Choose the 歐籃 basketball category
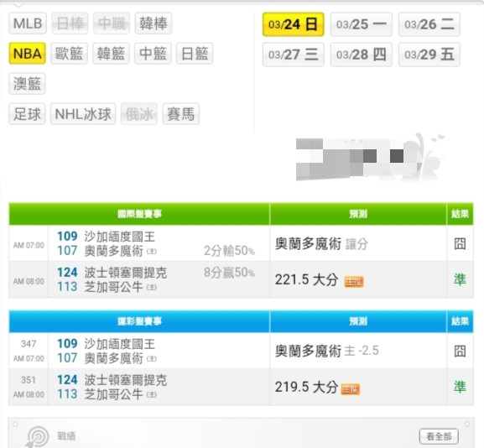484x448 pixels. [x=69, y=54]
